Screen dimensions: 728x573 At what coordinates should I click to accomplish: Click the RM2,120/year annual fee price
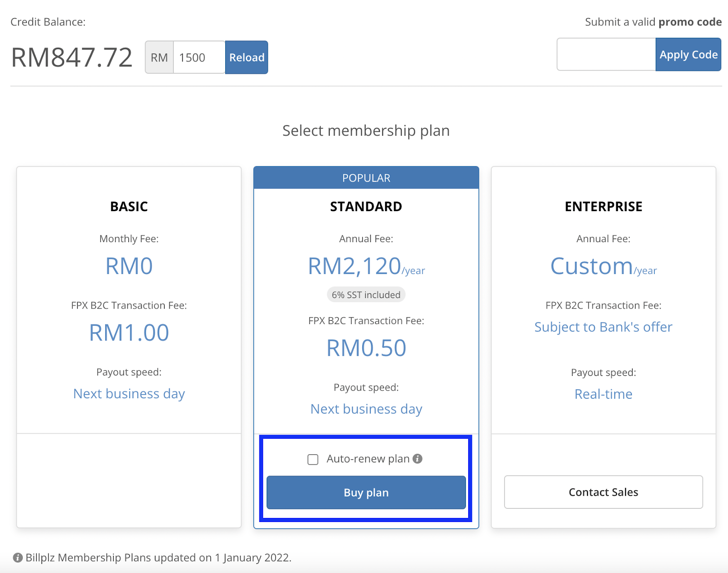pos(366,266)
